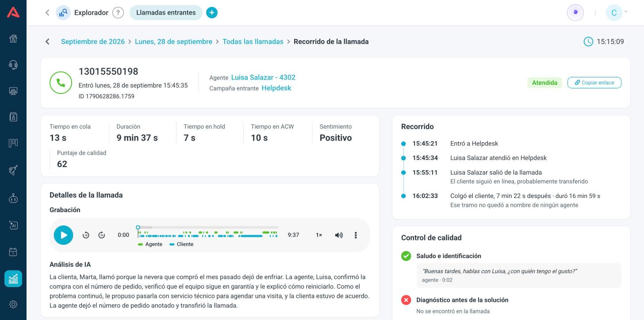The image size is (644, 320).
Task: Open the monitor icon in the sidebar
Action: pyautogui.click(x=13, y=91)
